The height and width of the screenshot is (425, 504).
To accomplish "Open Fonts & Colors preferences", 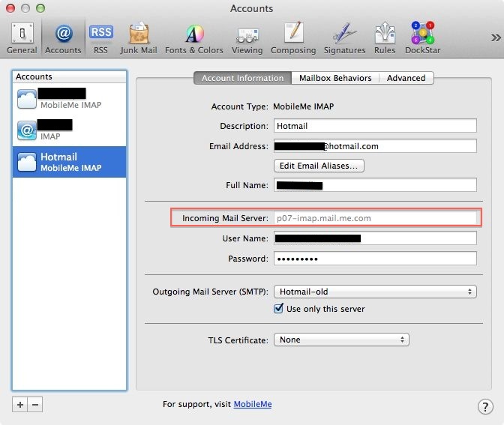I will 194,38.
